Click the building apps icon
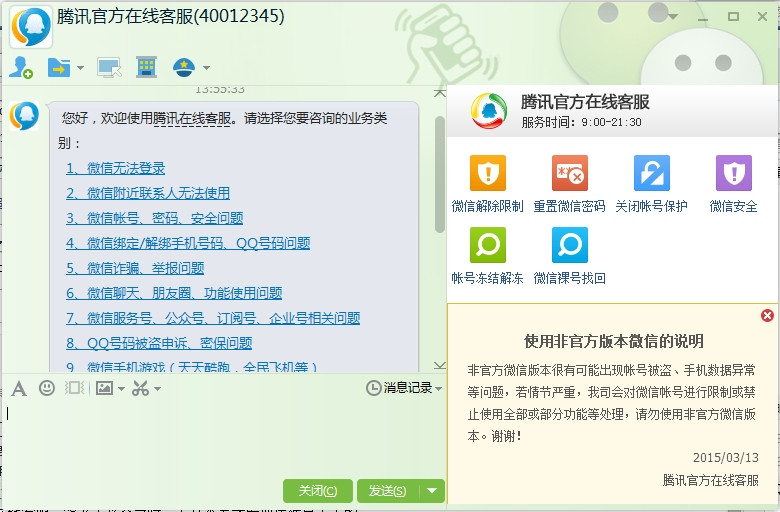This screenshot has height=512, width=780. coord(147,67)
